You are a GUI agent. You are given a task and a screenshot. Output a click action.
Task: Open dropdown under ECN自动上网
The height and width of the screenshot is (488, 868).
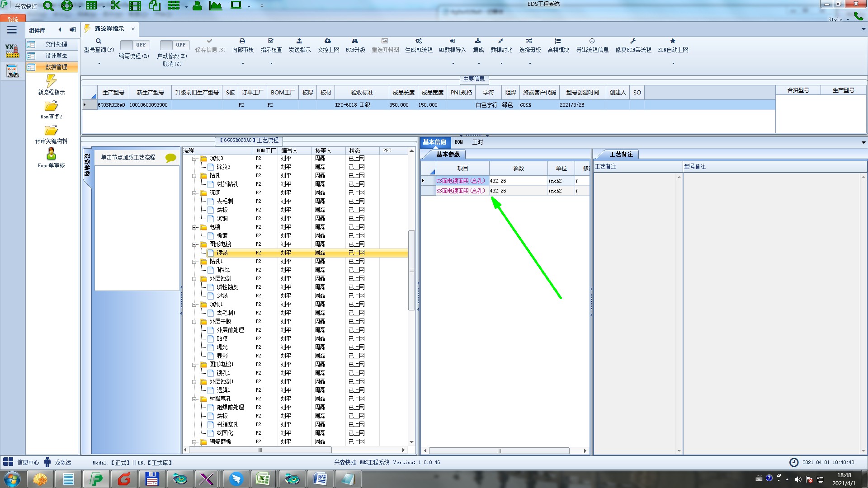673,63
